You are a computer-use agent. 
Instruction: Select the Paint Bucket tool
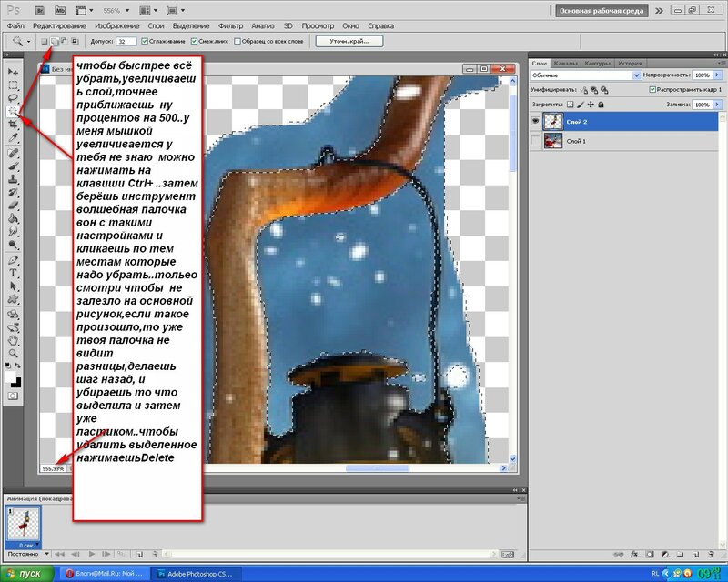click(x=13, y=217)
